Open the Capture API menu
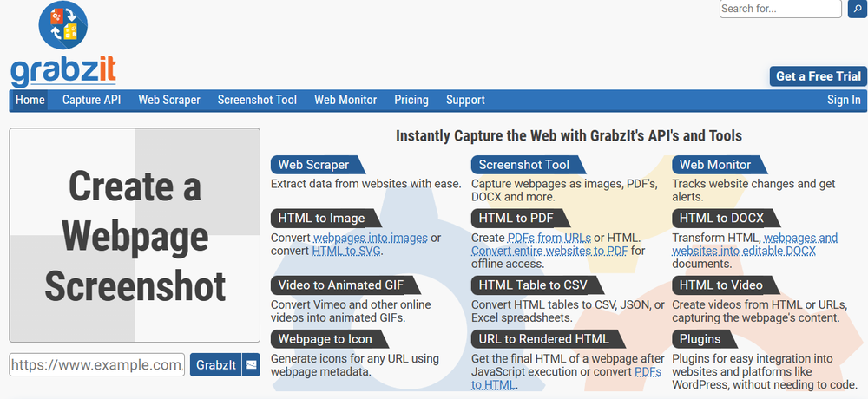 pyautogui.click(x=91, y=100)
